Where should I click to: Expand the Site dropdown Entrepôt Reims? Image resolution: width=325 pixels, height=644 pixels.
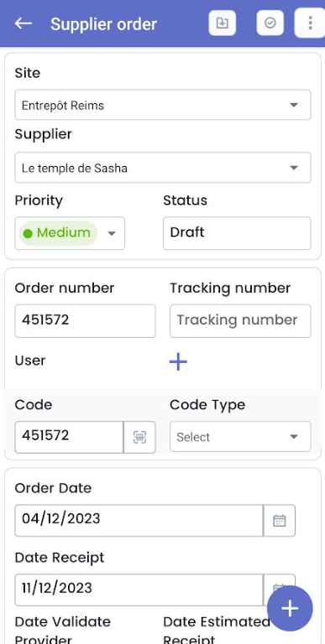[163, 105]
